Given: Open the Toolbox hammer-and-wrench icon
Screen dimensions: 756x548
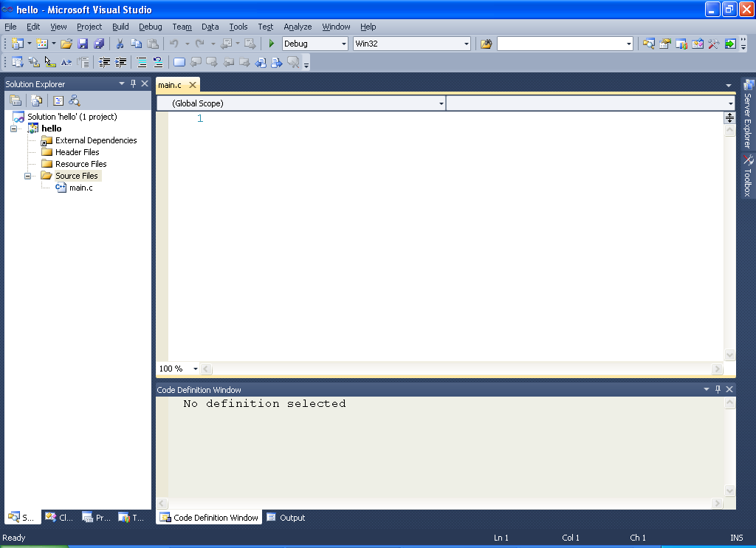Looking at the screenshot, I should coord(714,44).
